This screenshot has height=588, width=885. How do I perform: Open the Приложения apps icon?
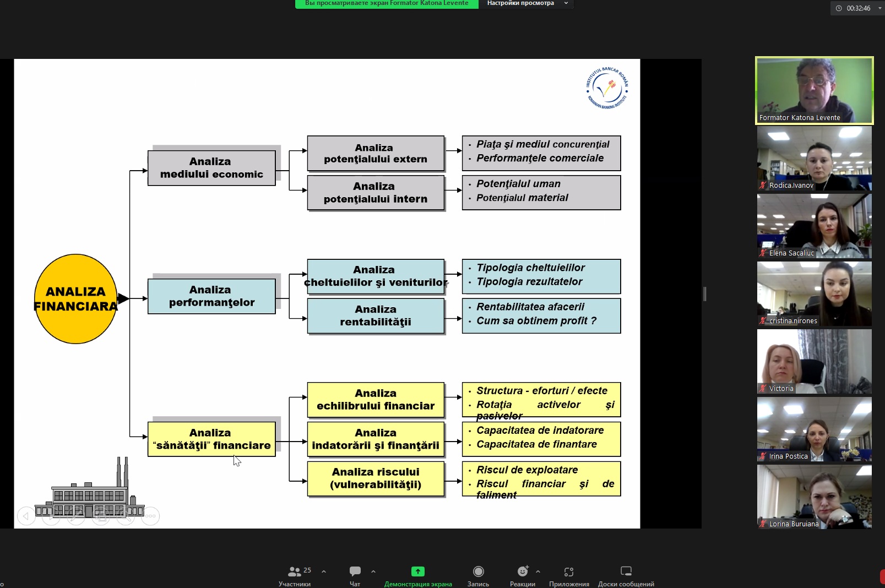(569, 572)
